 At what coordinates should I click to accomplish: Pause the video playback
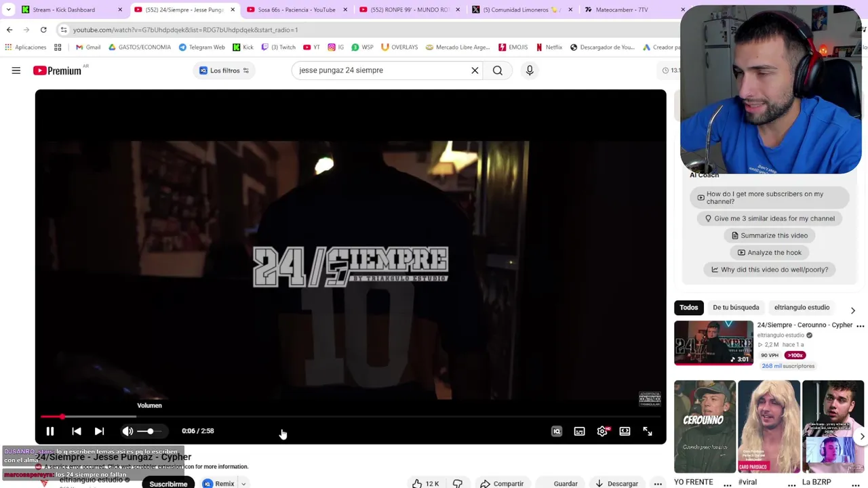pos(50,431)
